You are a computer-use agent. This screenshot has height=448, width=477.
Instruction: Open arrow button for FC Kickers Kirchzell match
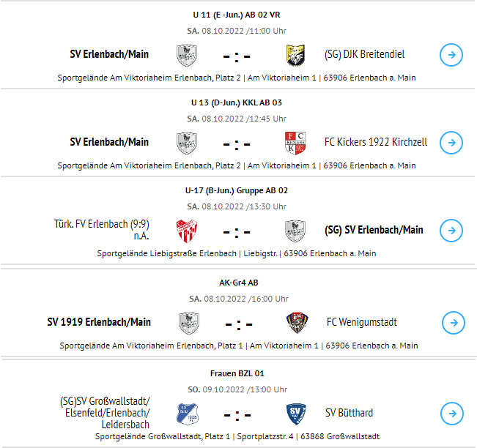[451, 143]
